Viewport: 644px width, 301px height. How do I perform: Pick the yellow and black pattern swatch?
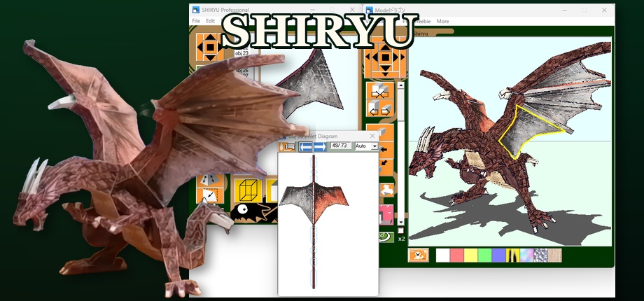point(512,255)
